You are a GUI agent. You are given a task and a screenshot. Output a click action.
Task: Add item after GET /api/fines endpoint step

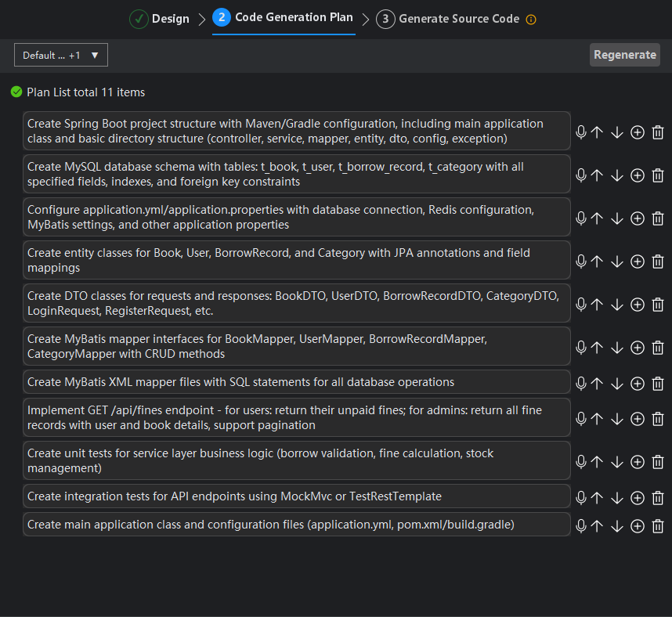pos(638,419)
